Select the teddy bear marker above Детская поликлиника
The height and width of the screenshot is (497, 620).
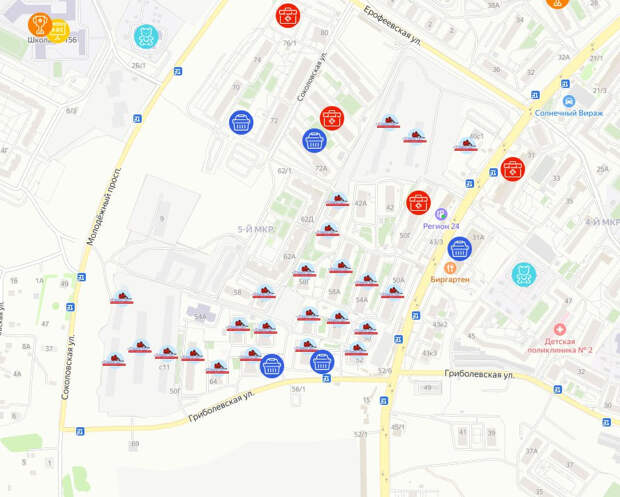(523, 274)
